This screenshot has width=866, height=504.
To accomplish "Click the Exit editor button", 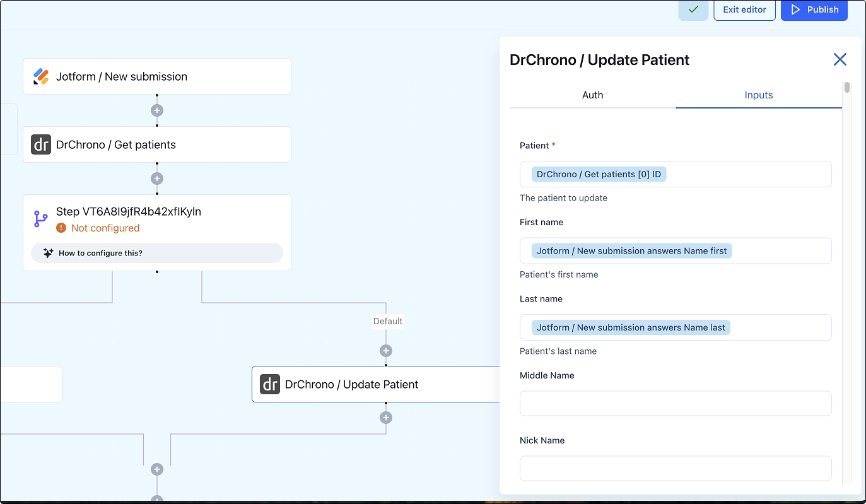I will click(x=744, y=10).
